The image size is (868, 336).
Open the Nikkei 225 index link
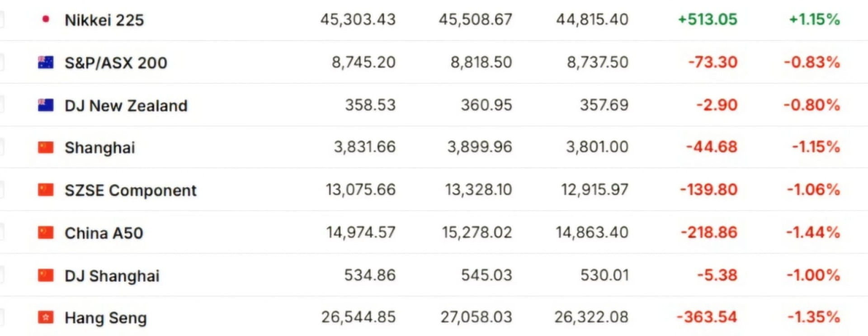point(104,20)
